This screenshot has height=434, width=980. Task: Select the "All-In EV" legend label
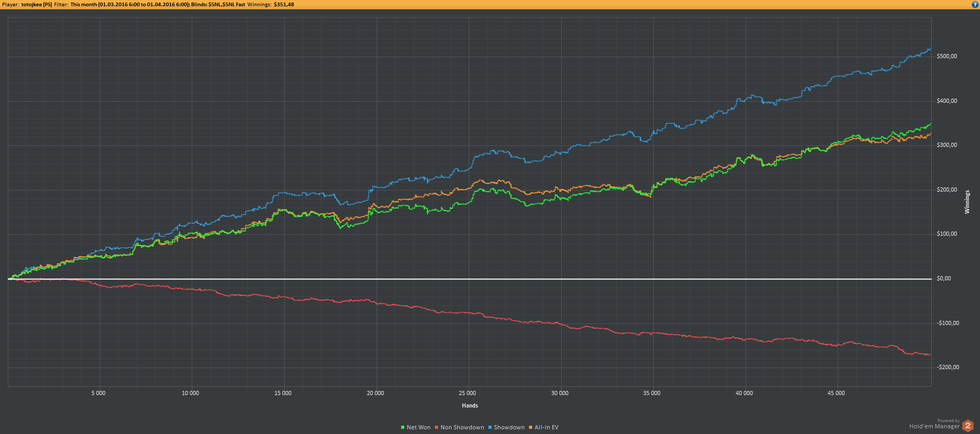point(547,427)
